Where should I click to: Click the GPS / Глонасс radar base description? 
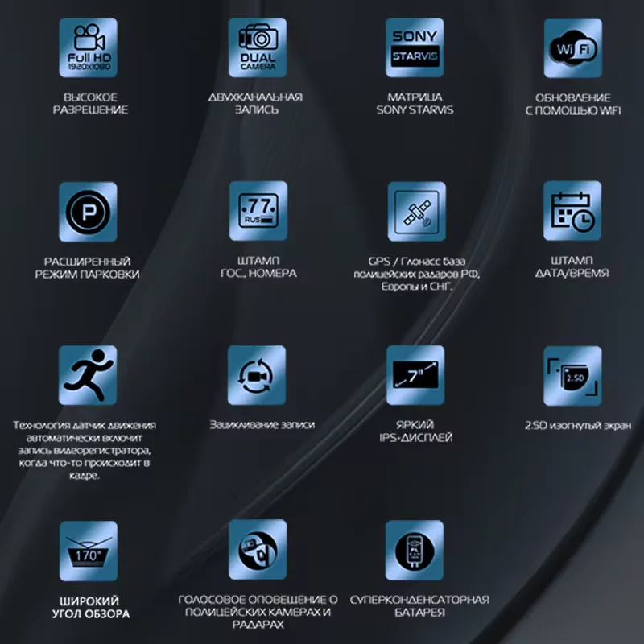coord(417,274)
